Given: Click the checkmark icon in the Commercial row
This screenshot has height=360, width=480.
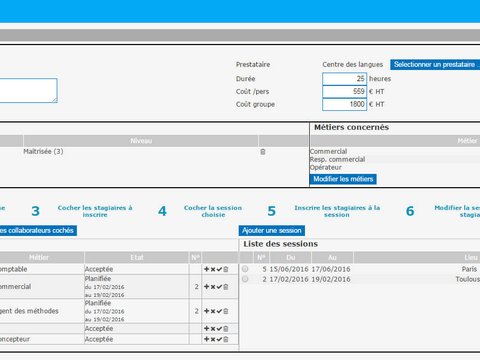Looking at the screenshot, I should coord(219,287).
